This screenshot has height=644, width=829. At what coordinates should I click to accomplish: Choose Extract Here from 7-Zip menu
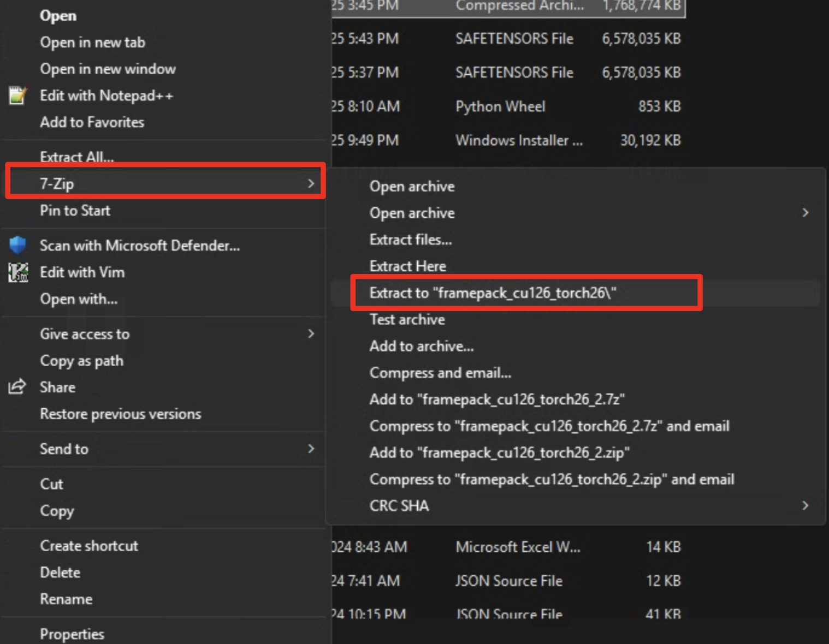(x=407, y=266)
